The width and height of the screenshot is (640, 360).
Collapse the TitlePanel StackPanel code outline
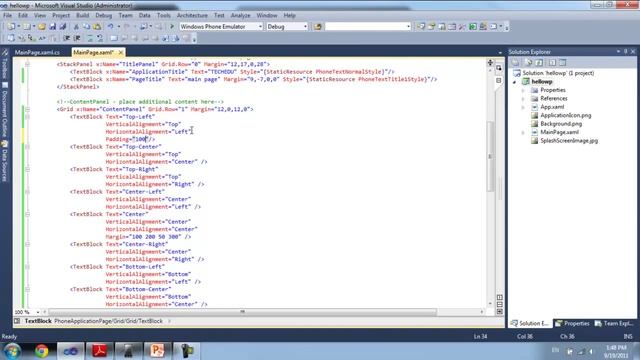(27, 64)
